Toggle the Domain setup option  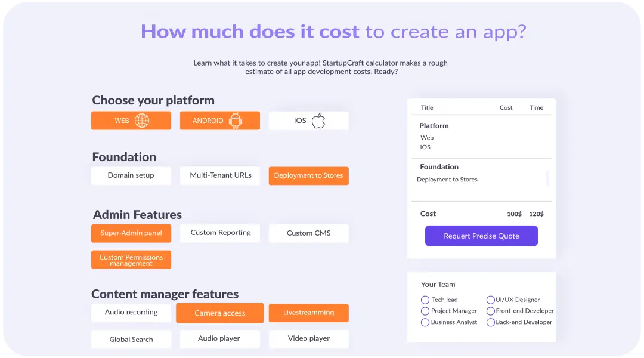pos(131,175)
